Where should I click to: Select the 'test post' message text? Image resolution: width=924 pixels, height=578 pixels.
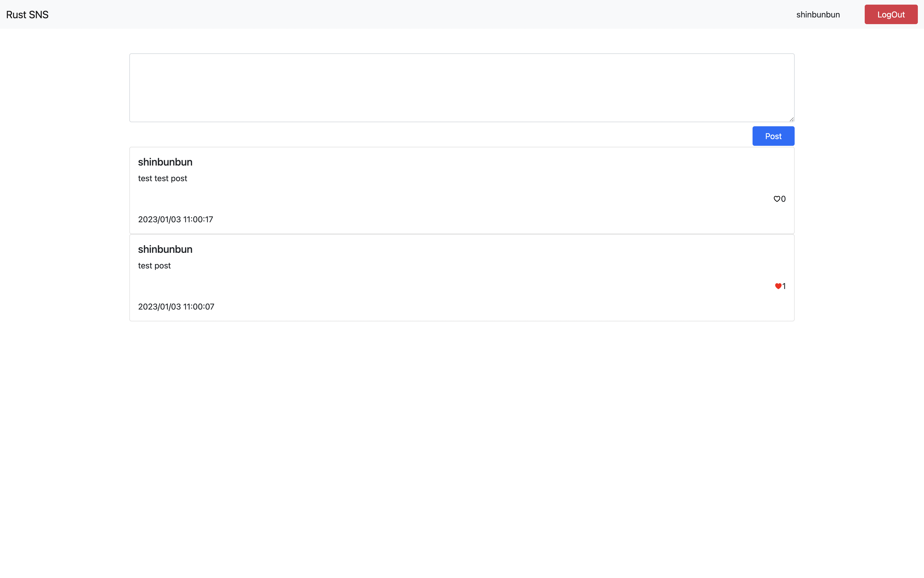(154, 266)
